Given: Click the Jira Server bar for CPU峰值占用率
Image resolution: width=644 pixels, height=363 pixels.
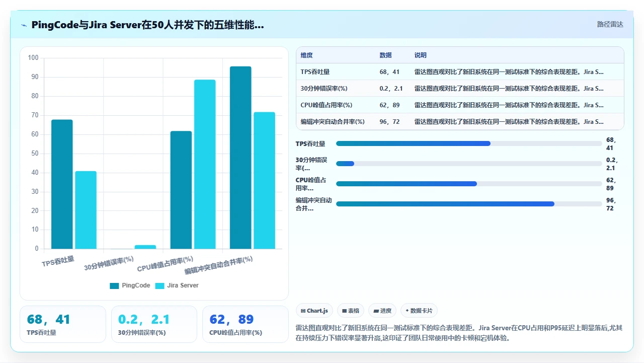Looking at the screenshot, I should point(205,164).
